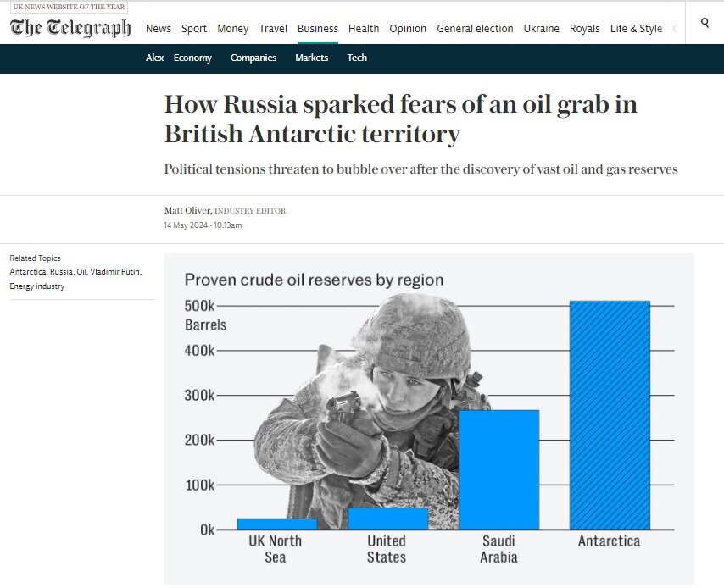Screen dimensions: 724x588
Task: Select the Travel menu item
Action: (x=273, y=29)
